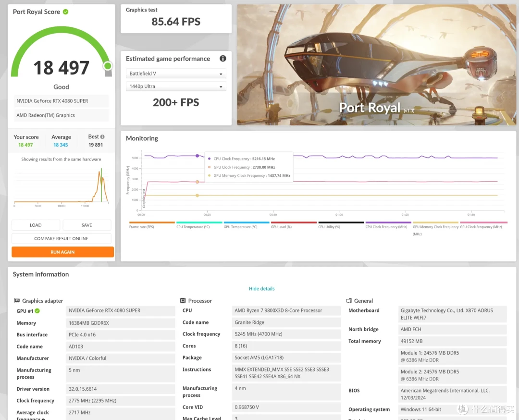The width and height of the screenshot is (519, 420).
Task: Click the info icon next to Best score
Action: [102, 136]
